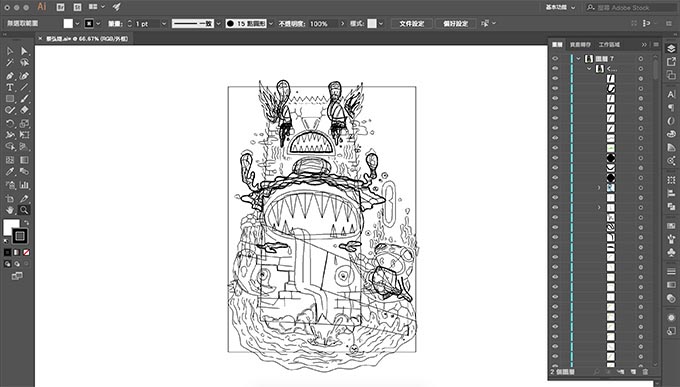This screenshot has height=387, width=680.
Task: Open the brush definition '15 點圓形' dropdown
Action: [x=271, y=23]
